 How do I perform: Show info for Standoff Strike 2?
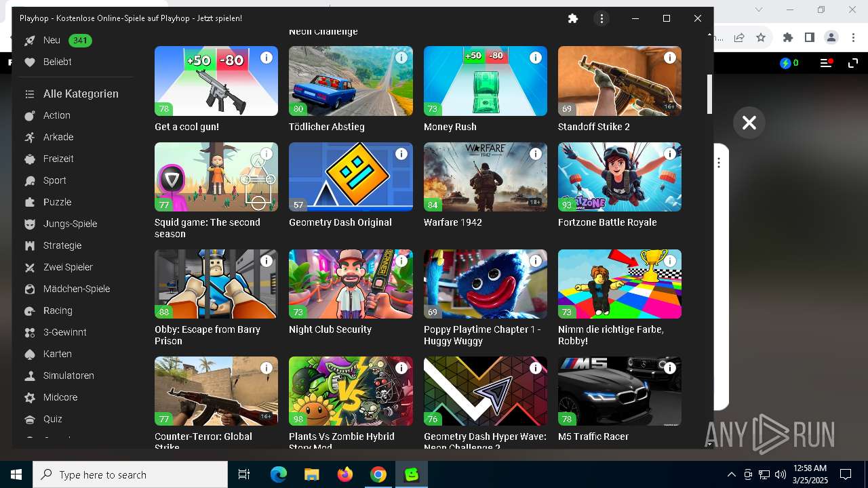670,58
